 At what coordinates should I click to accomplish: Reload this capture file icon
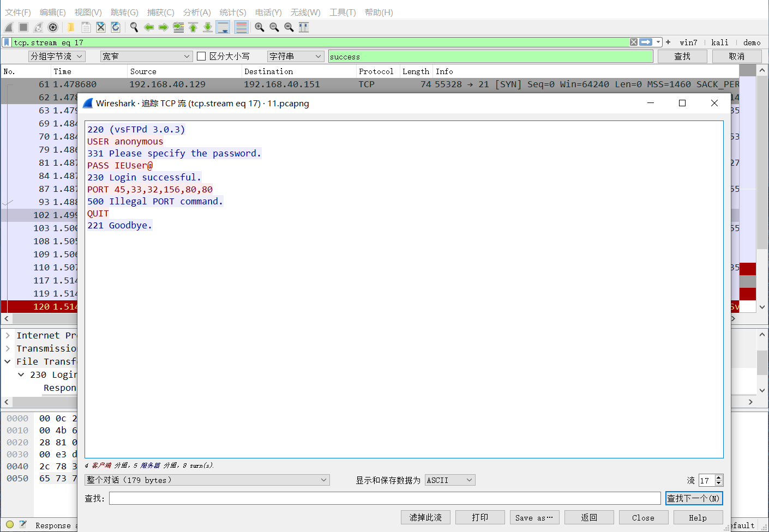click(116, 27)
